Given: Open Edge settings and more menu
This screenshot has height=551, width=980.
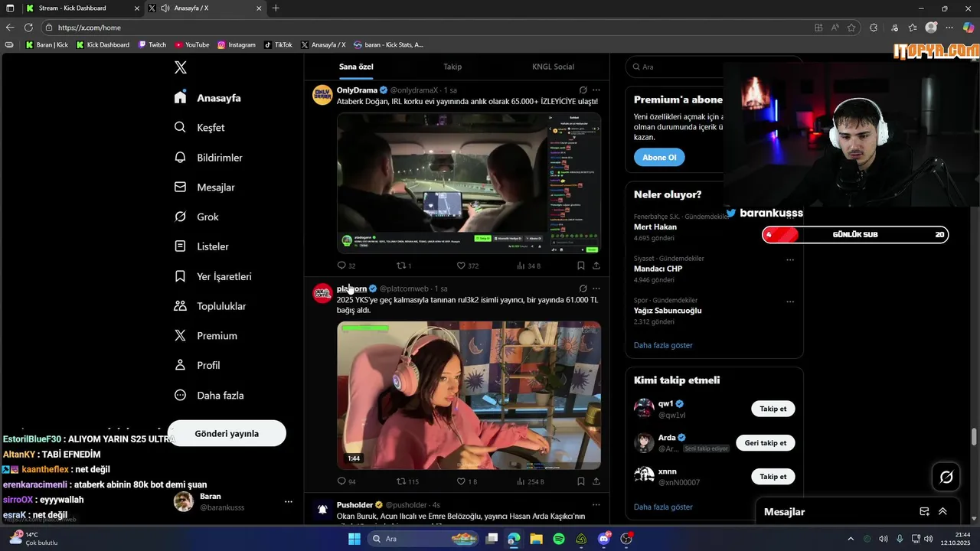Looking at the screenshot, I should click(949, 28).
